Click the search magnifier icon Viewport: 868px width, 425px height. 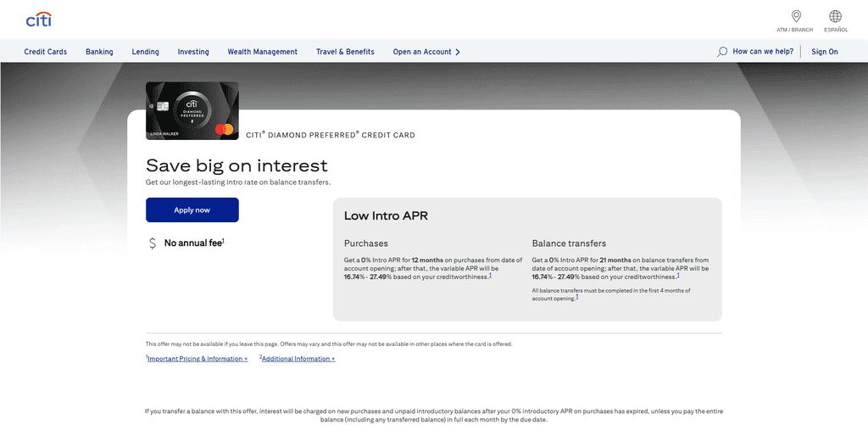click(x=722, y=52)
